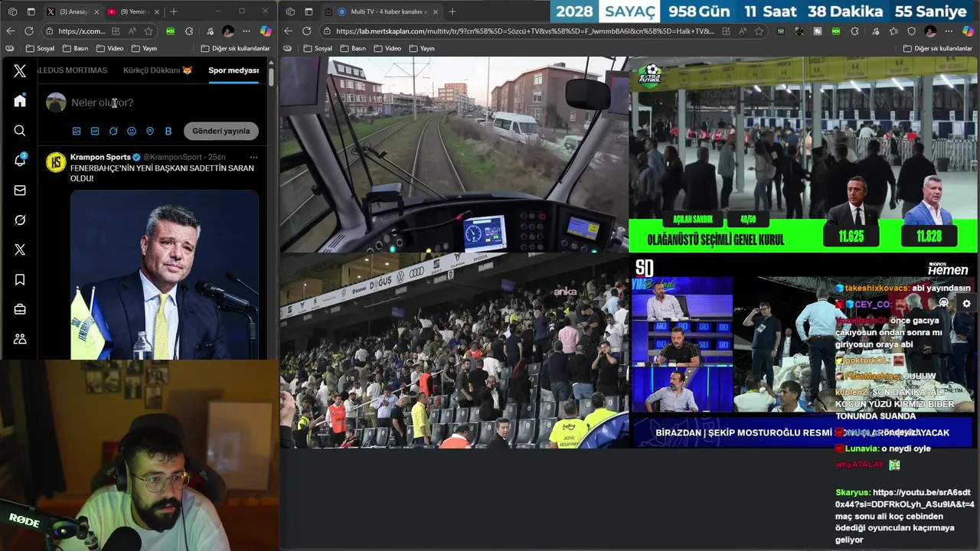
Task: Select Multi TV browser tab
Action: pyautogui.click(x=381, y=11)
